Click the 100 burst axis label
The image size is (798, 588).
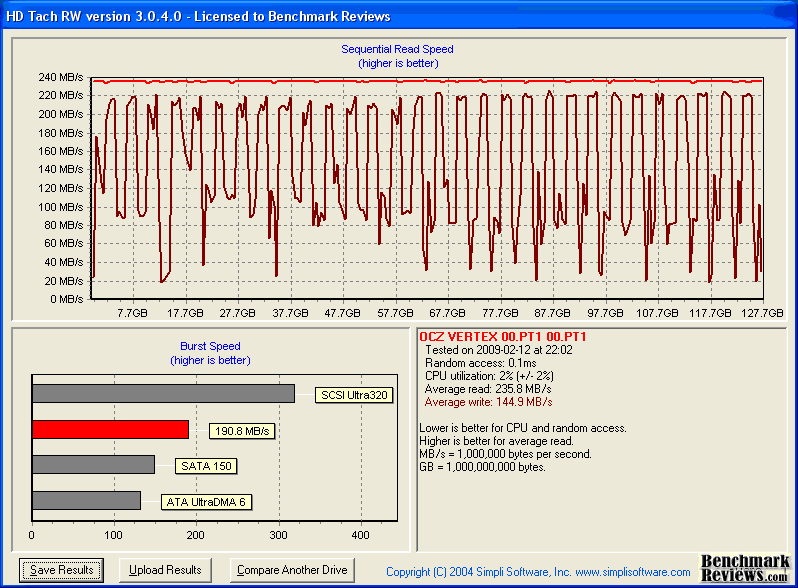[113, 535]
